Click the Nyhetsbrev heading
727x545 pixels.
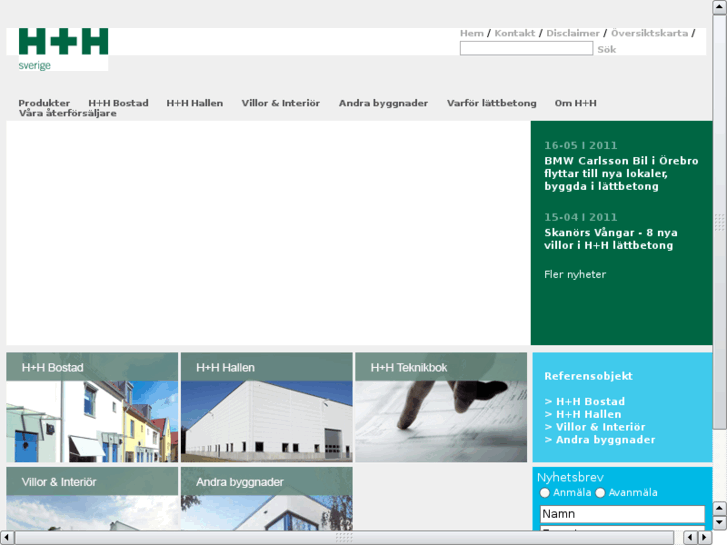tap(570, 478)
